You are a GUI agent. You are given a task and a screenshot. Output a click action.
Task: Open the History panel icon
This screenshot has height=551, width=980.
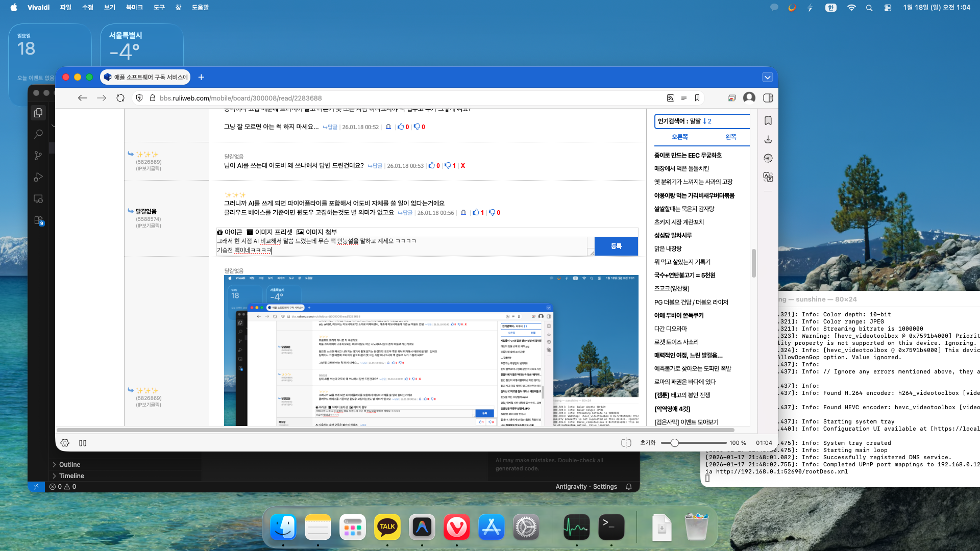[x=768, y=158]
